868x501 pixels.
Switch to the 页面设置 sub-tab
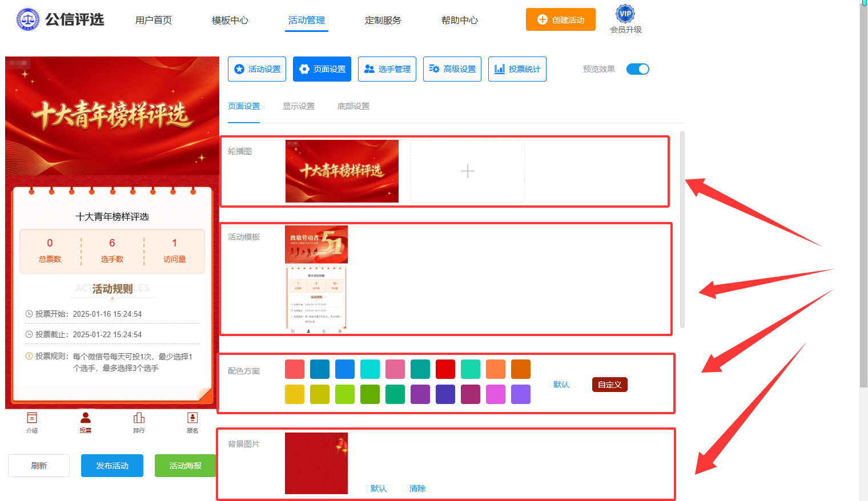[244, 106]
